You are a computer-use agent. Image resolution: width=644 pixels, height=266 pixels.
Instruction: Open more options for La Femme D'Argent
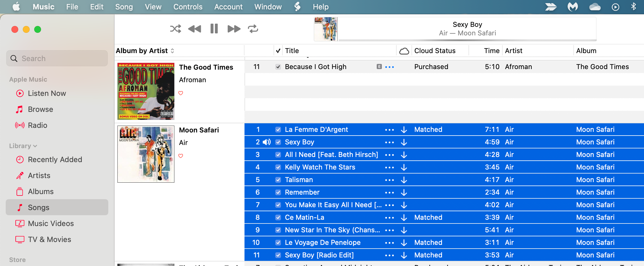(x=390, y=130)
